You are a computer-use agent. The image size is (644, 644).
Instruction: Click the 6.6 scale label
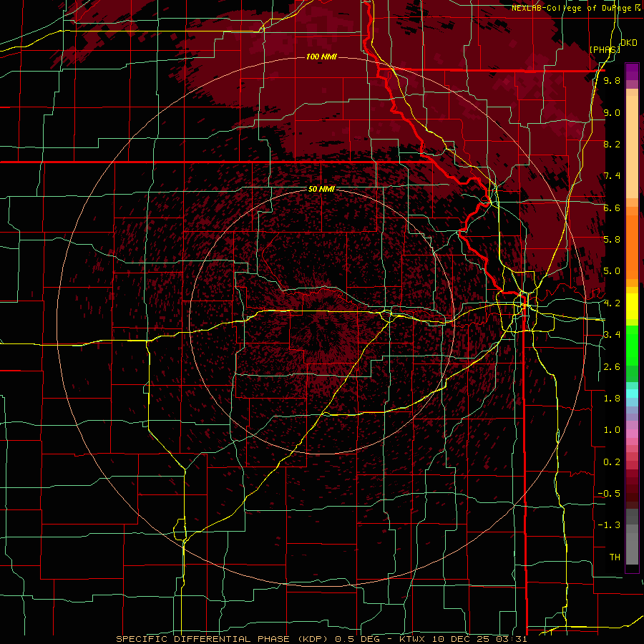612,208
